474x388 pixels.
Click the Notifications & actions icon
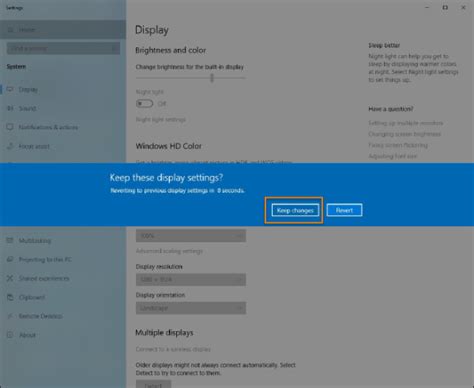pyautogui.click(x=10, y=127)
